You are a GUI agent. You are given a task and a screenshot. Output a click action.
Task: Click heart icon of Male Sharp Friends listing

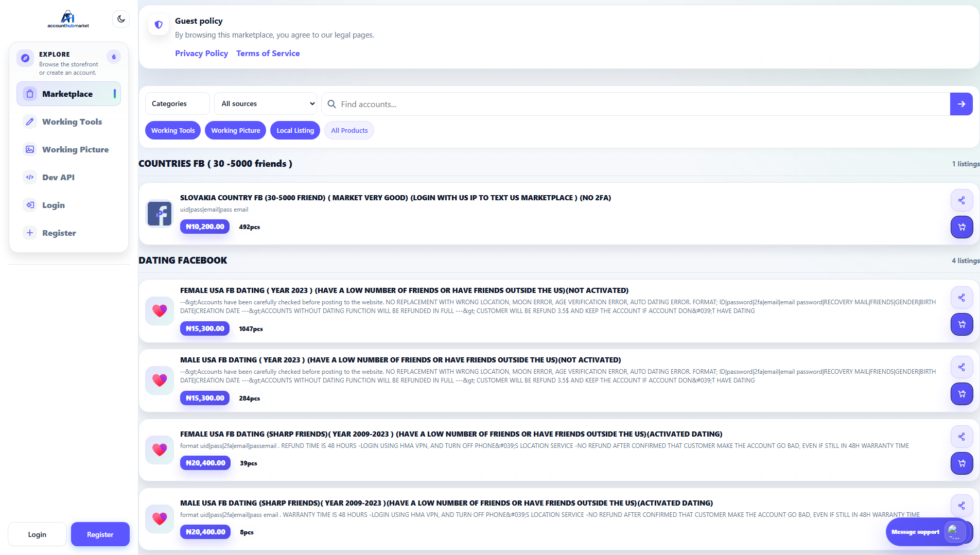tap(160, 519)
